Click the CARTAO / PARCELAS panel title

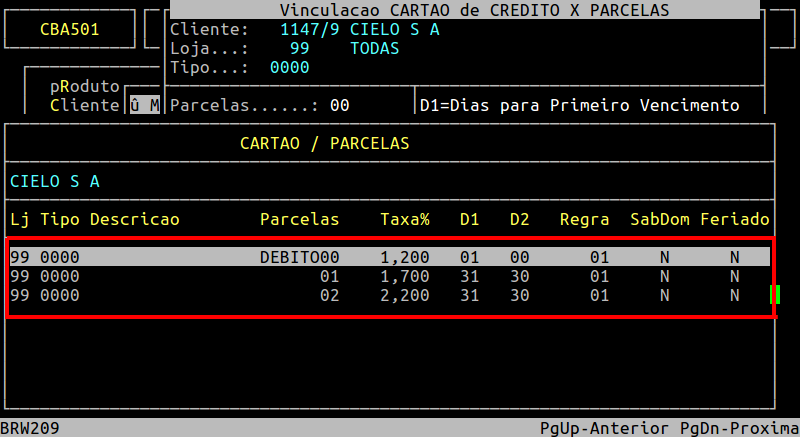tap(324, 143)
